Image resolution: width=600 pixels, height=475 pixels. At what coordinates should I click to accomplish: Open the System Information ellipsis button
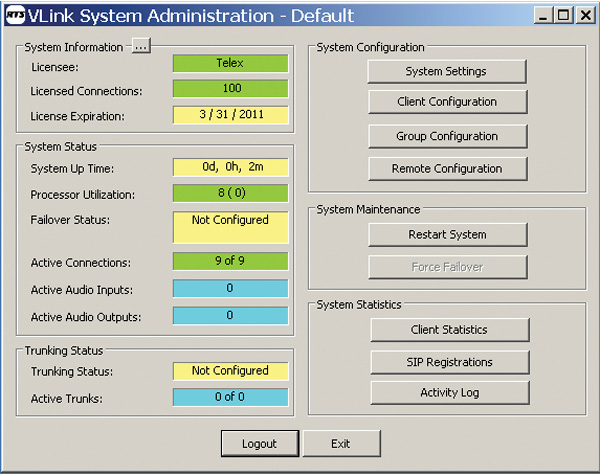click(x=140, y=47)
